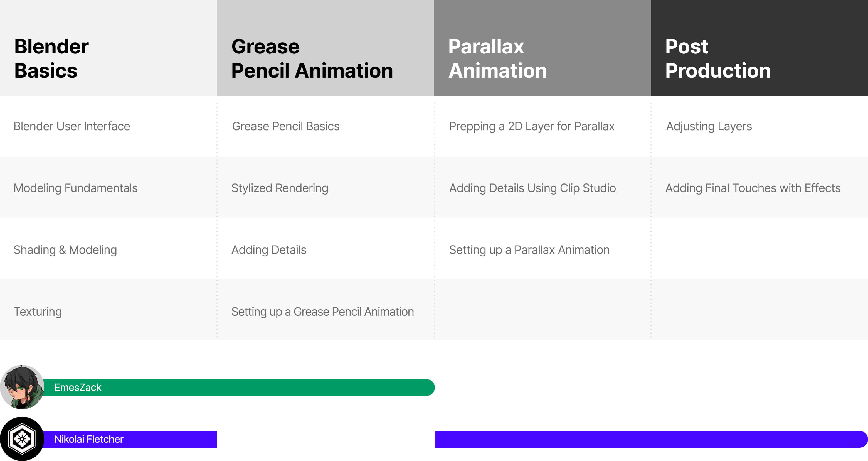
Task: Click EmesZack's anime avatar picture
Action: click(22, 387)
